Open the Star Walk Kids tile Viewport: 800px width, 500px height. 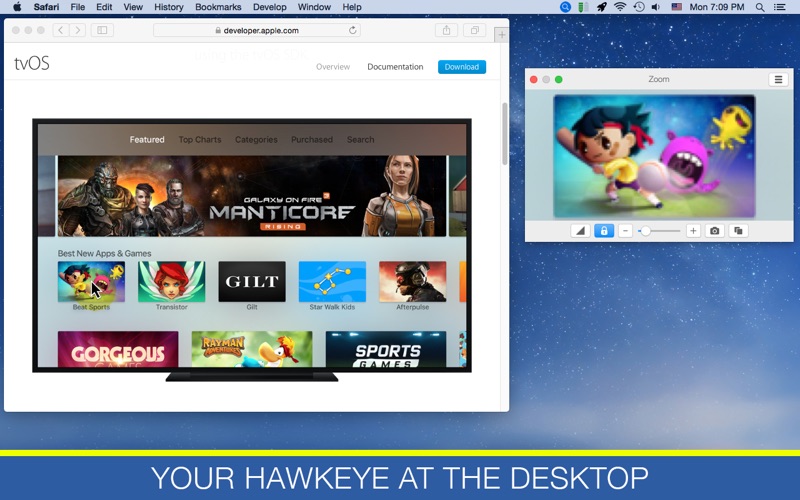point(332,282)
